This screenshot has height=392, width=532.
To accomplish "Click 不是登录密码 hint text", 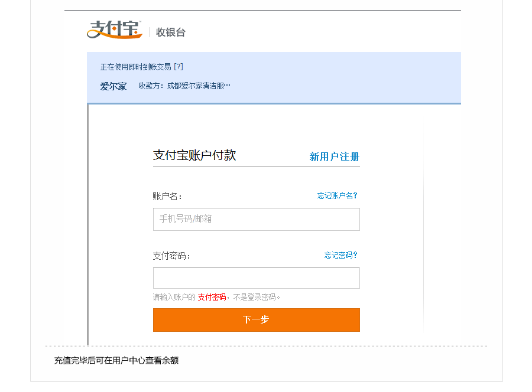I will (x=254, y=297).
